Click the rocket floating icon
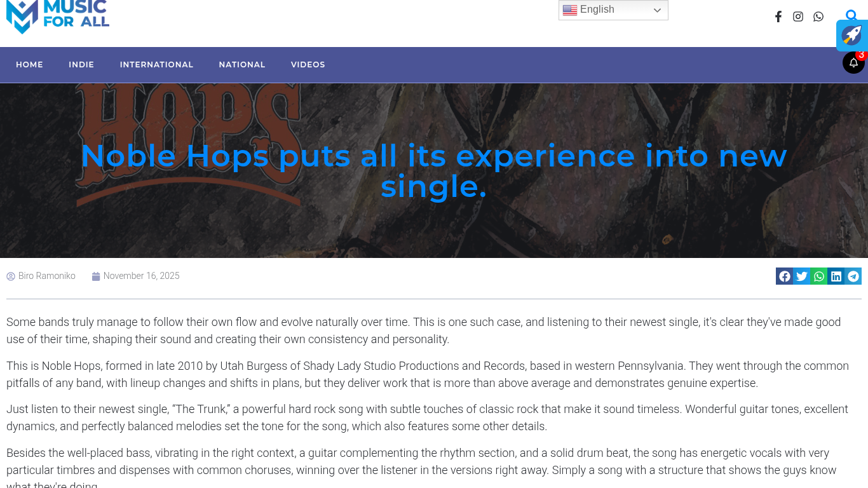This screenshot has width=868, height=488. pyautogui.click(x=852, y=36)
